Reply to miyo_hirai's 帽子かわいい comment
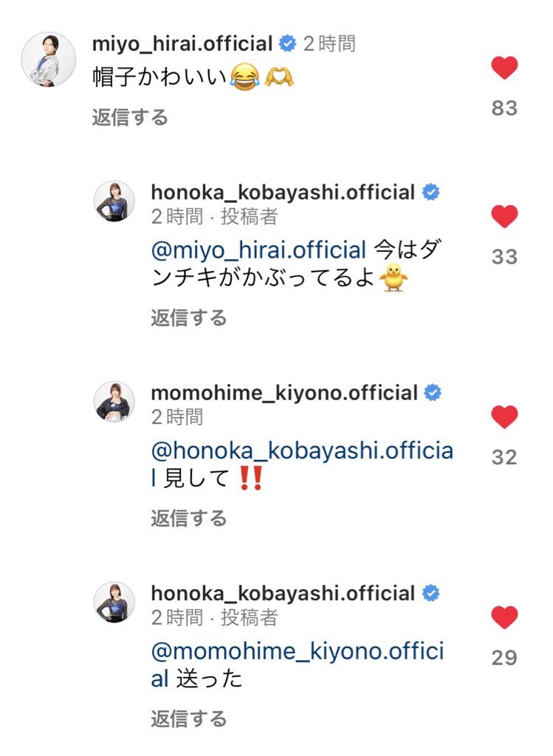553x756 pixels. point(130,117)
